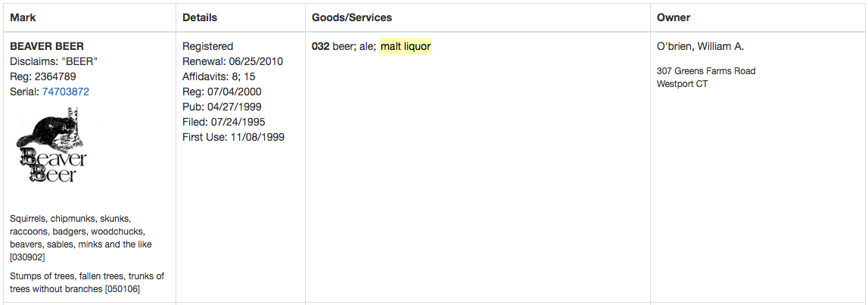The image size is (868, 305).
Task: Click the Affidavits: 8; 15 line
Action: pos(219,76)
